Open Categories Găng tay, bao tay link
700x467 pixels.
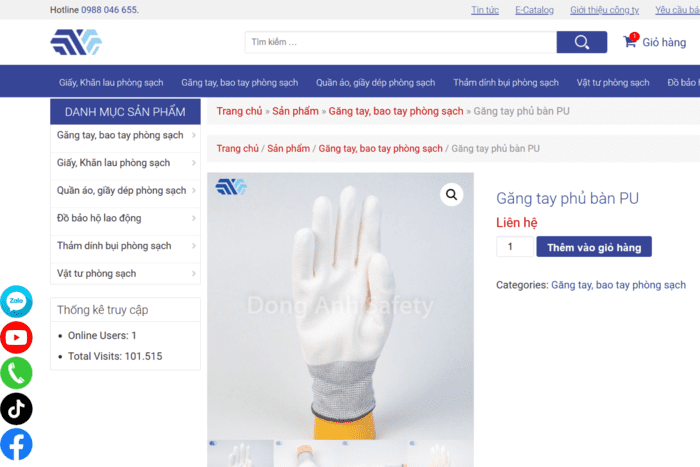coord(618,285)
